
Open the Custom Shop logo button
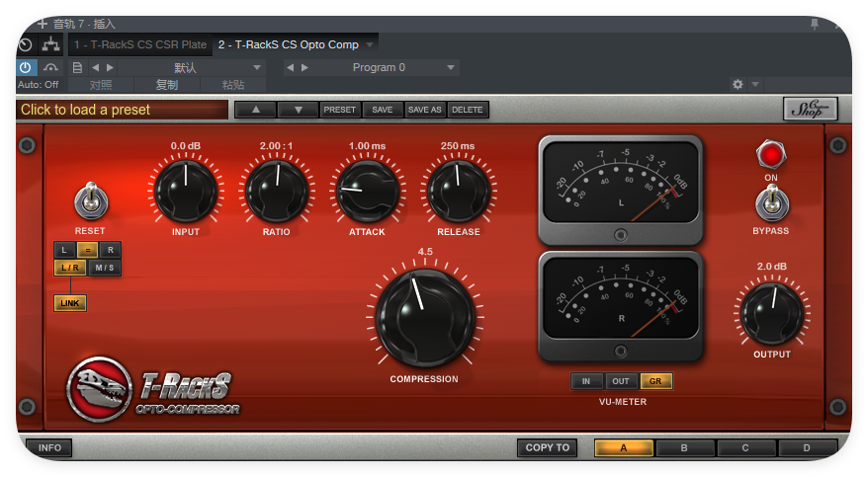click(x=811, y=109)
